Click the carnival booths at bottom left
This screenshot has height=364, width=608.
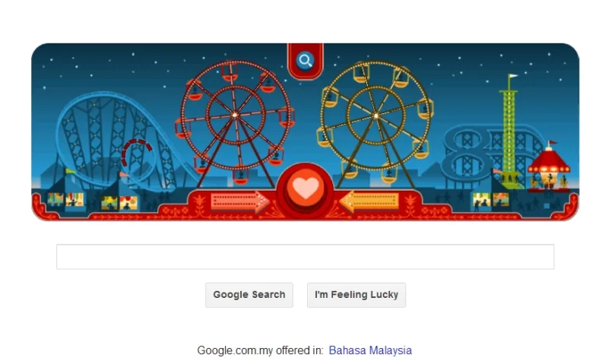tap(92, 201)
